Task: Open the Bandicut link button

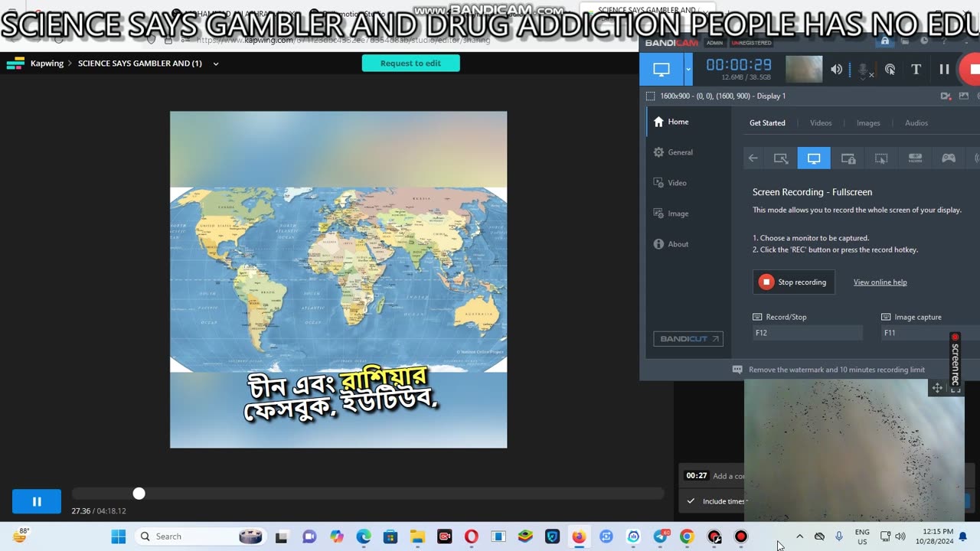Action: pos(688,338)
